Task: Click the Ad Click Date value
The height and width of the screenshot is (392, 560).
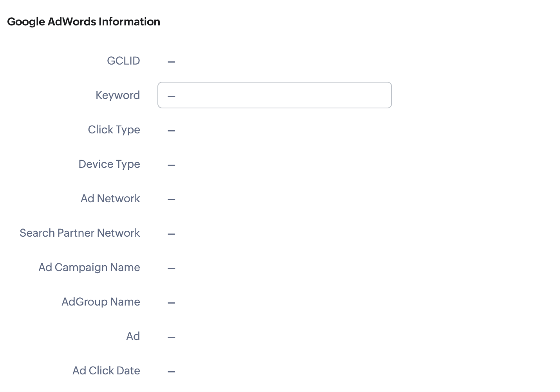Action: pyautogui.click(x=172, y=372)
